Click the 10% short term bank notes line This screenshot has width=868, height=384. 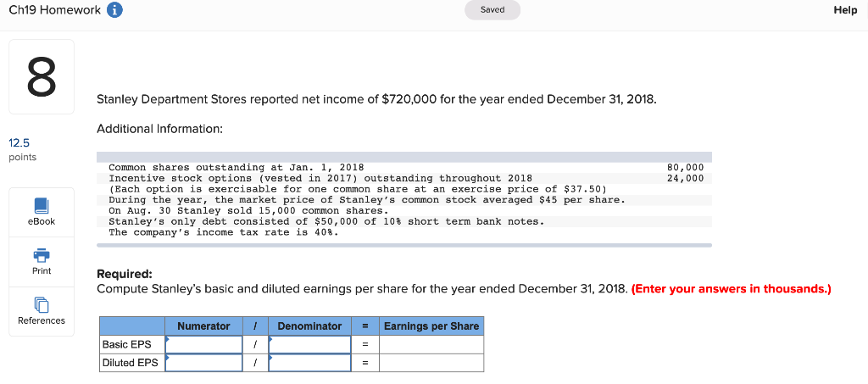click(x=326, y=221)
